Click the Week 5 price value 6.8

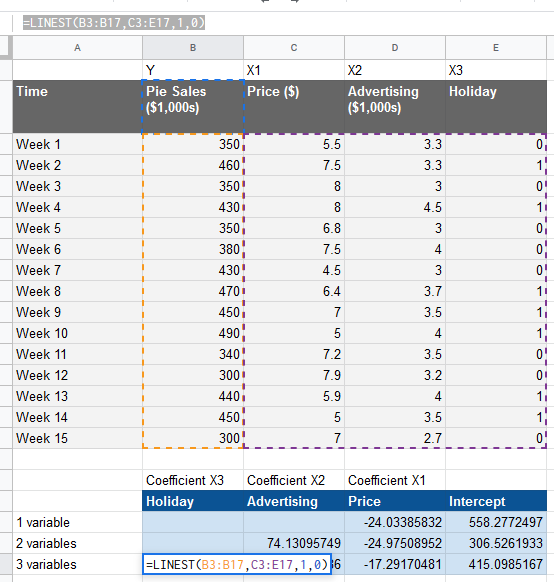pyautogui.click(x=294, y=228)
